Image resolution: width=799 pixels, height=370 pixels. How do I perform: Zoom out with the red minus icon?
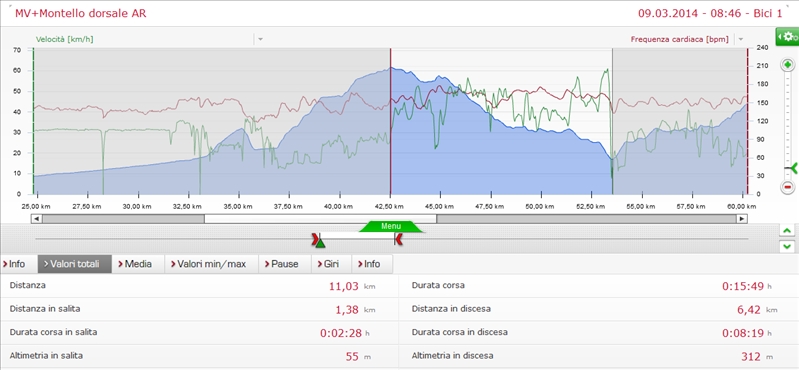point(788,187)
